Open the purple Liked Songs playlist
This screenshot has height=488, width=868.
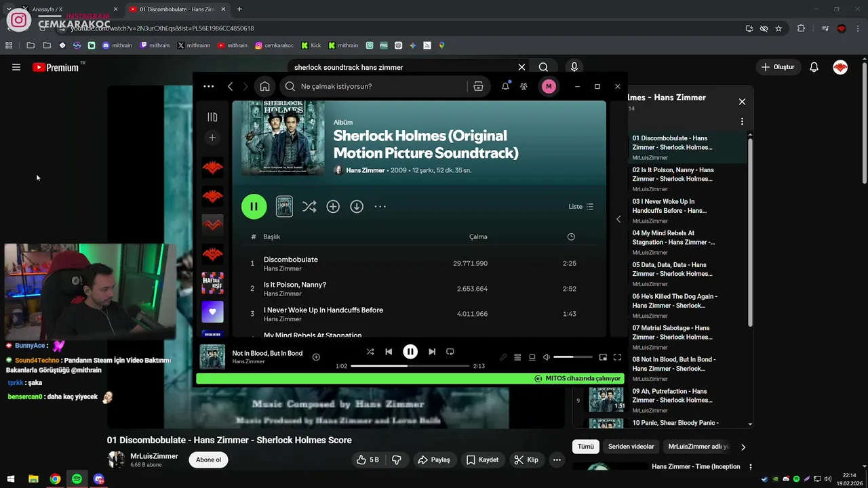(x=212, y=312)
